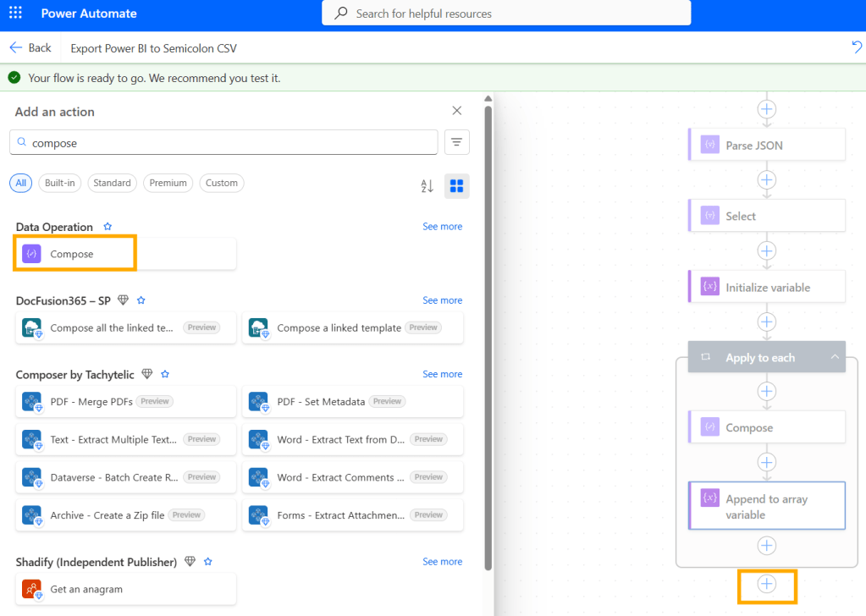Screen dimensions: 866x616
Task: Open the Microsoft 365 app launcher
Action: tap(14, 13)
